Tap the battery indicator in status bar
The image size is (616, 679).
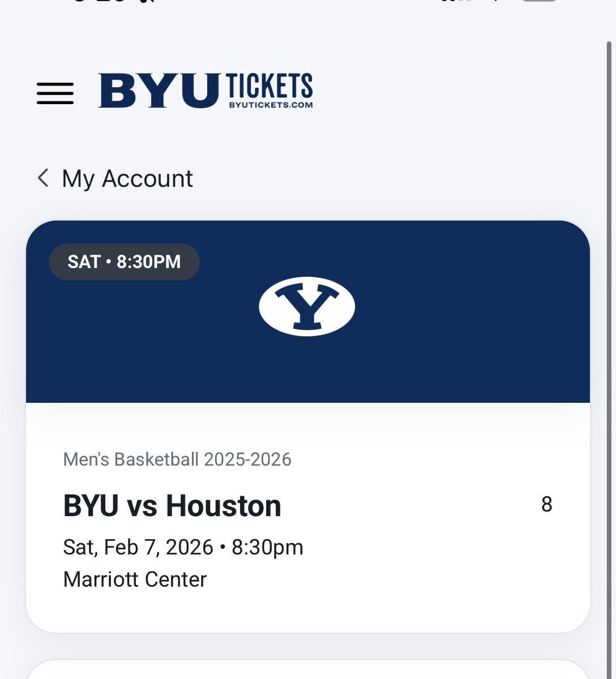(x=538, y=1)
